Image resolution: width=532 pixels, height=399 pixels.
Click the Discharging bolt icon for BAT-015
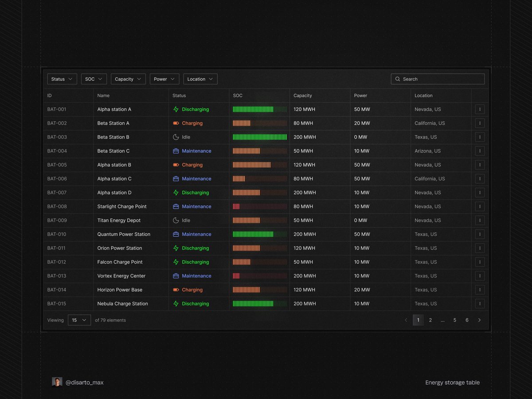[176, 304]
